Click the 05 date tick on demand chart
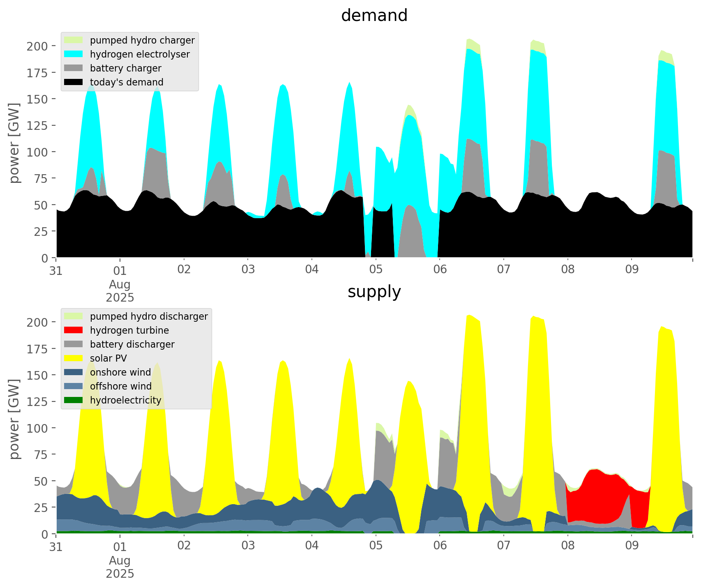The image size is (701, 588). [376, 270]
